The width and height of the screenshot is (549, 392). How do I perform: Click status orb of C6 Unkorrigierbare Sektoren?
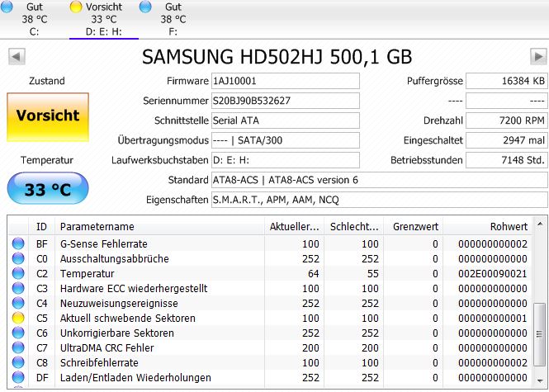18,333
